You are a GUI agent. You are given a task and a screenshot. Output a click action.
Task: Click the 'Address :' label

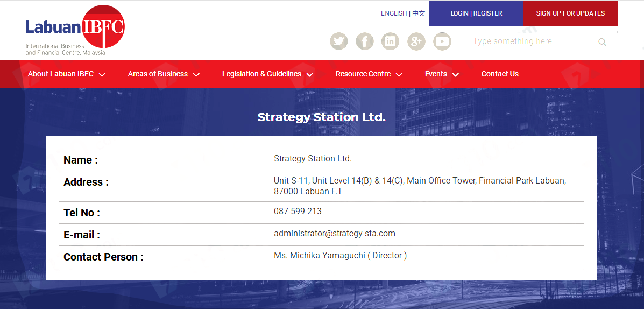pyautogui.click(x=86, y=182)
